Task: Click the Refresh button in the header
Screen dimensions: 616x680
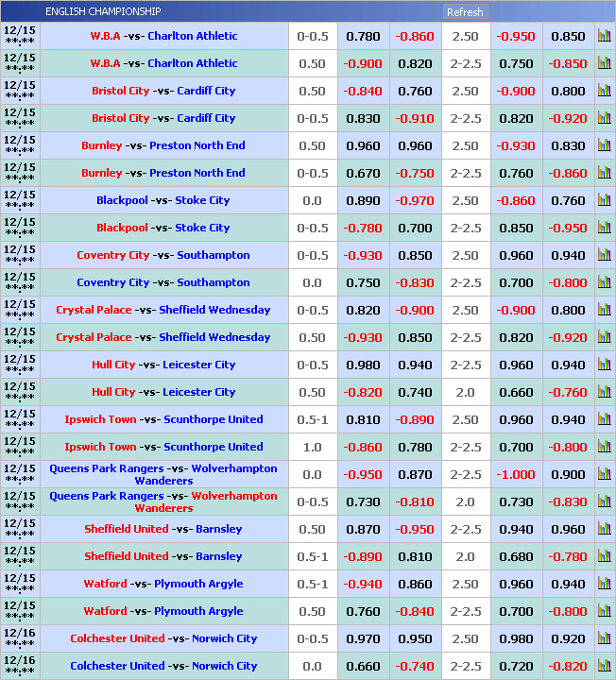Action: point(465,12)
